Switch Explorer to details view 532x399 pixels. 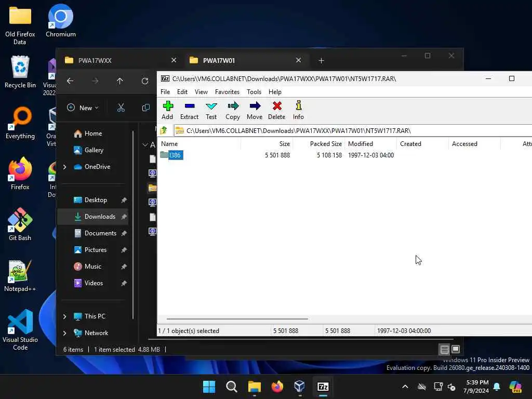point(445,349)
